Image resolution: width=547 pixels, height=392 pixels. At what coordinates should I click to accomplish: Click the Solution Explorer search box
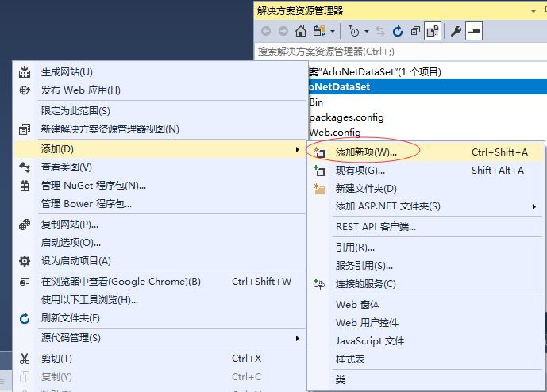pyautogui.click(x=397, y=52)
